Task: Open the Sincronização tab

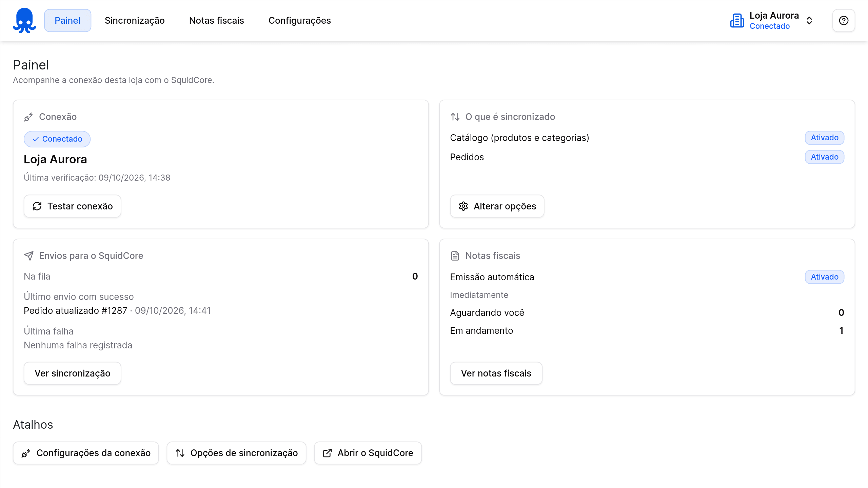Action: [135, 20]
